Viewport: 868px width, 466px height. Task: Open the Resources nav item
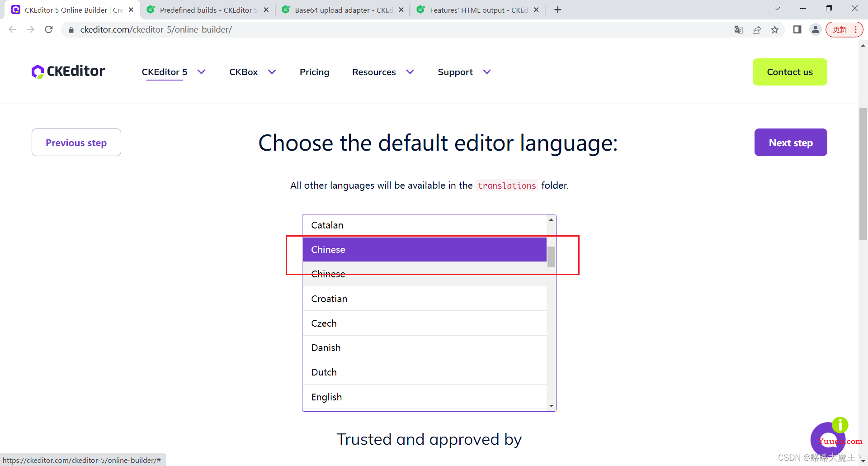click(374, 72)
